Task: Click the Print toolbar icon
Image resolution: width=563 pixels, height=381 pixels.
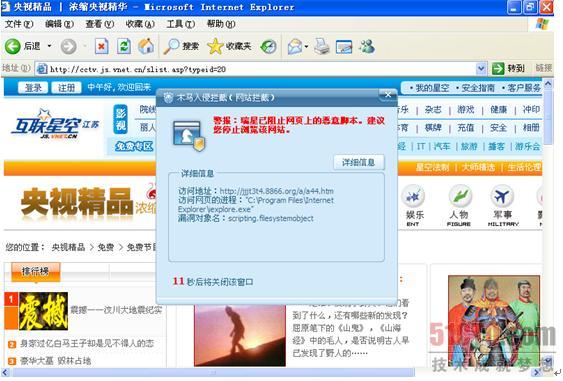Action: 322,46
